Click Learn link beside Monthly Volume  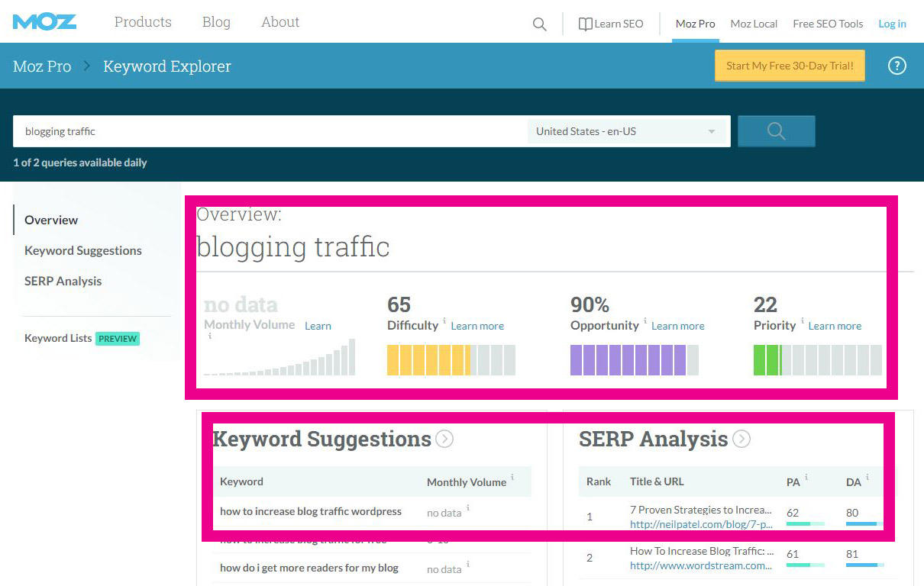coord(318,326)
